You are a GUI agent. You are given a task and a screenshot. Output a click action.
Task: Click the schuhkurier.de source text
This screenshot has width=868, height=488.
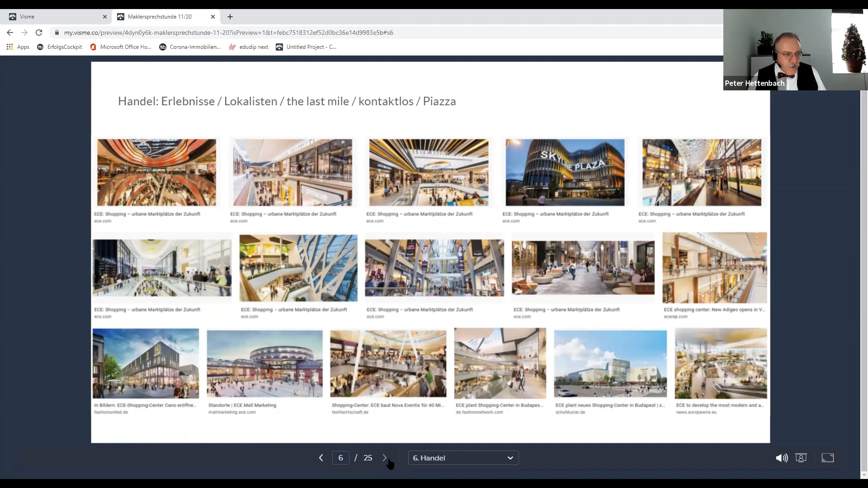pyautogui.click(x=570, y=412)
